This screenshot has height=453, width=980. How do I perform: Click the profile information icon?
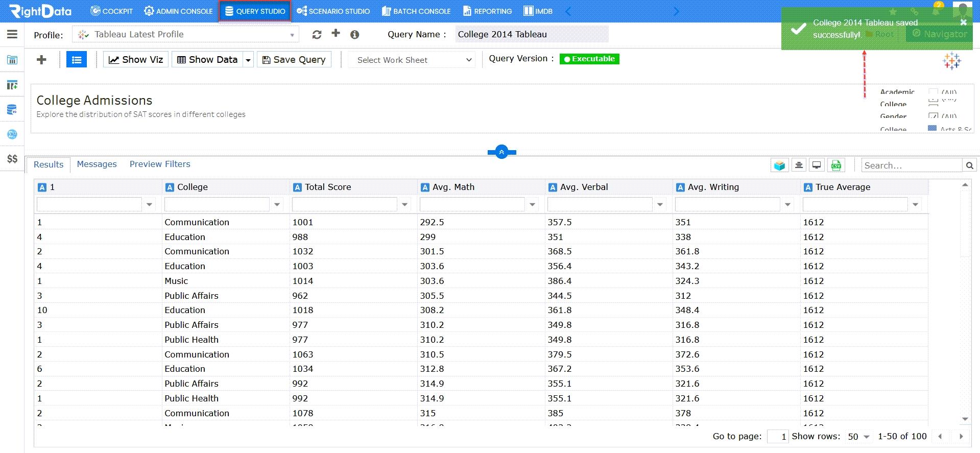click(x=354, y=34)
